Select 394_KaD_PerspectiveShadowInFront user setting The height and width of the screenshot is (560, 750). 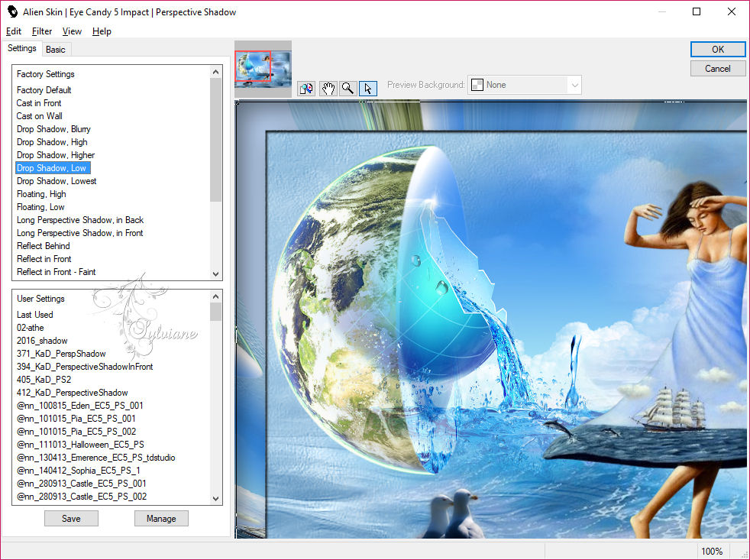(x=85, y=366)
